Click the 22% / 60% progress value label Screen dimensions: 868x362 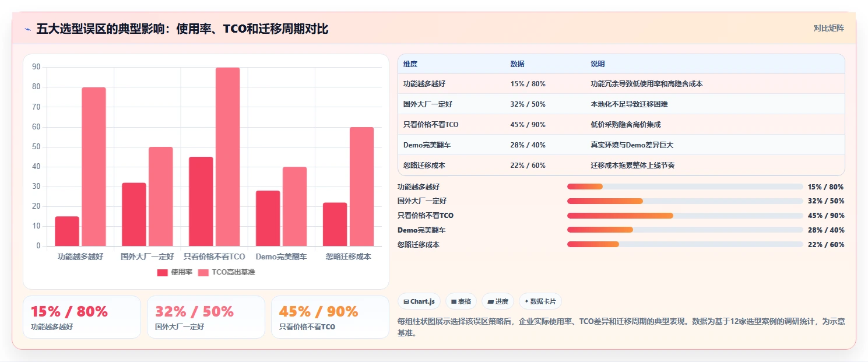click(826, 245)
